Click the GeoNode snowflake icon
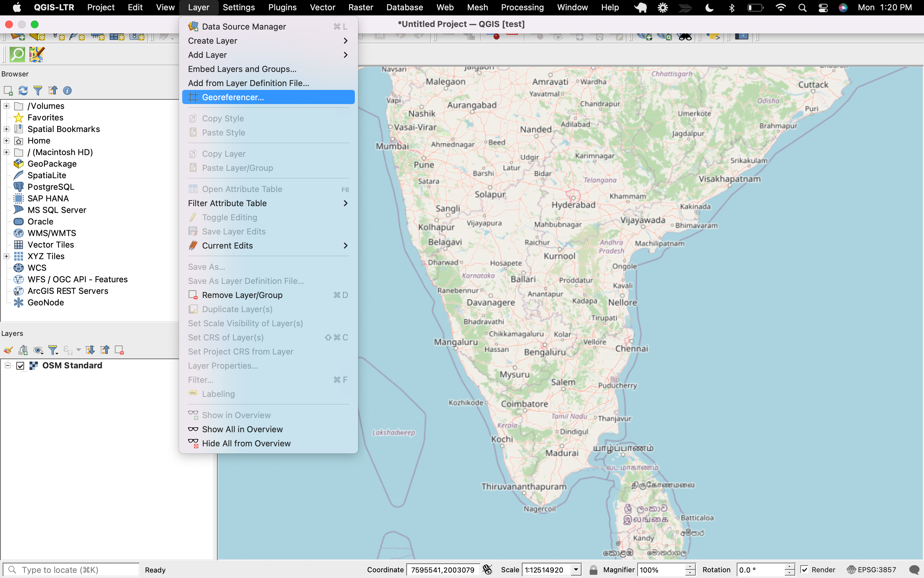Viewport: 924px width, 578px height. tap(18, 302)
